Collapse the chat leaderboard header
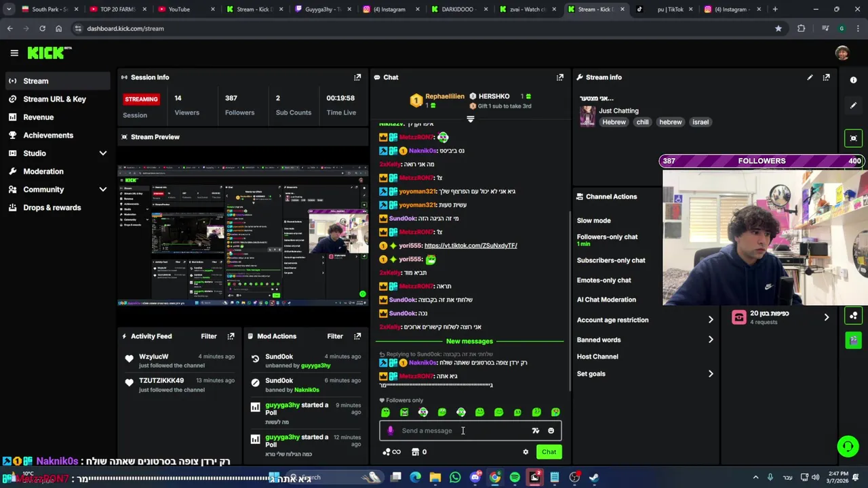Viewport: 868px width, 488px height. tap(470, 119)
